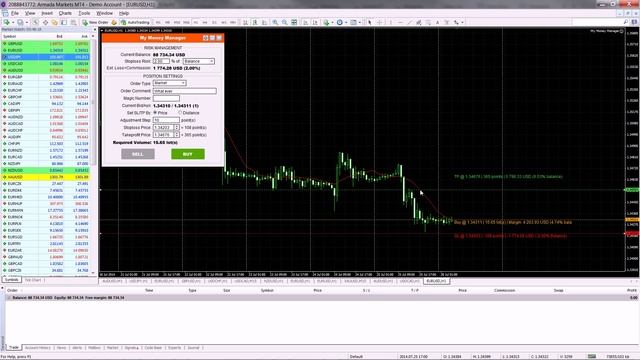Select bar chart type icon
Screen dimensions: 640x360
[245, 22]
